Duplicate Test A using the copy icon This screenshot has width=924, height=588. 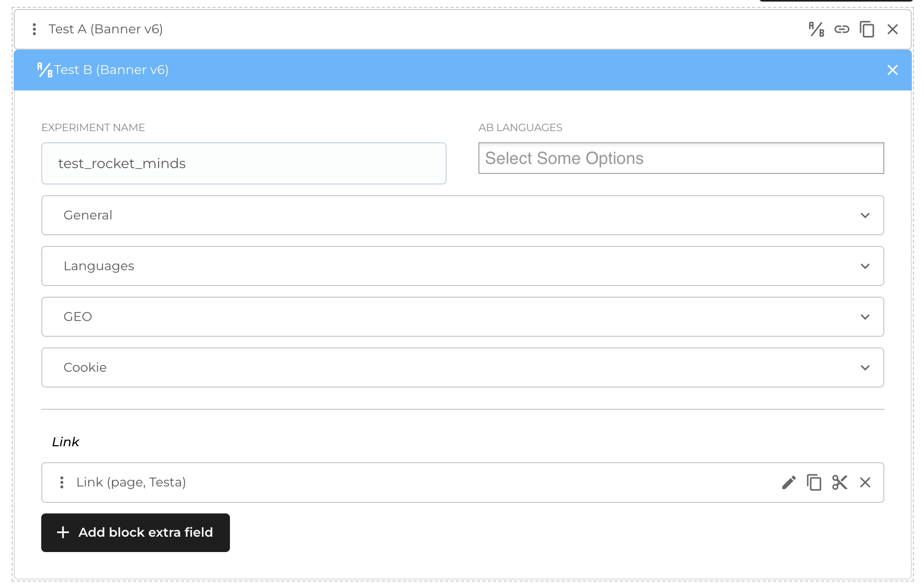click(867, 30)
